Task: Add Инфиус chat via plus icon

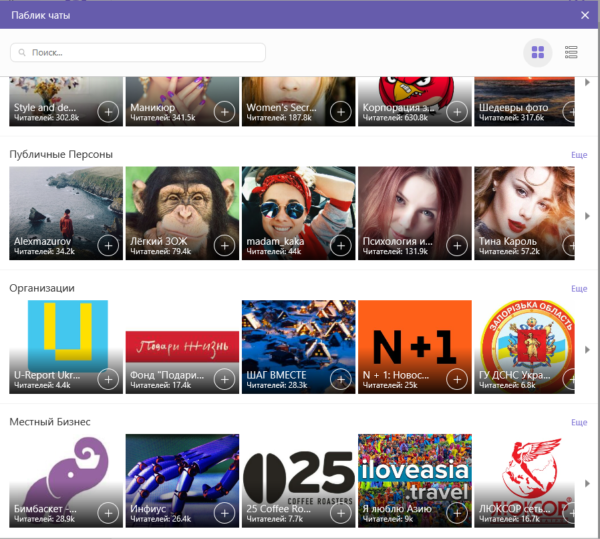Action: pos(225,513)
